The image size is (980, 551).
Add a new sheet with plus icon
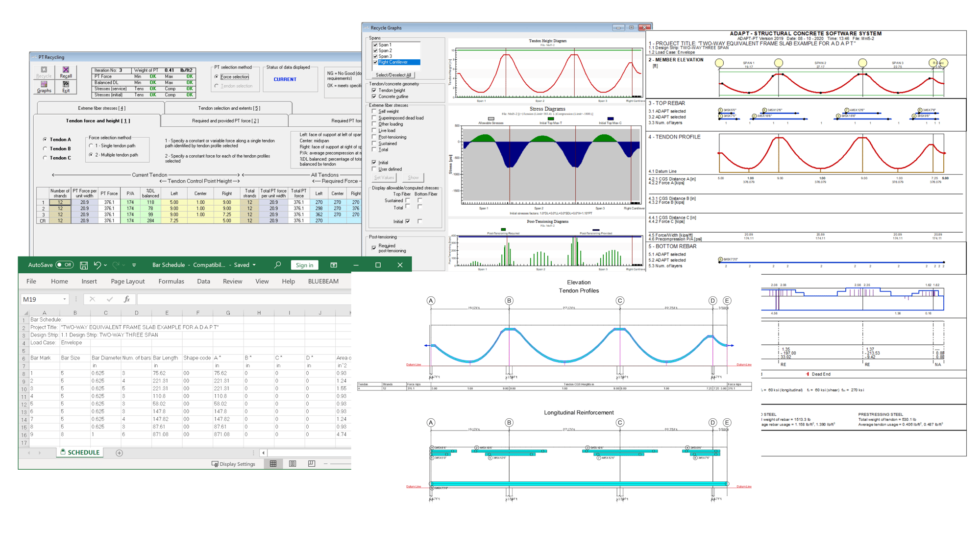pyautogui.click(x=119, y=453)
